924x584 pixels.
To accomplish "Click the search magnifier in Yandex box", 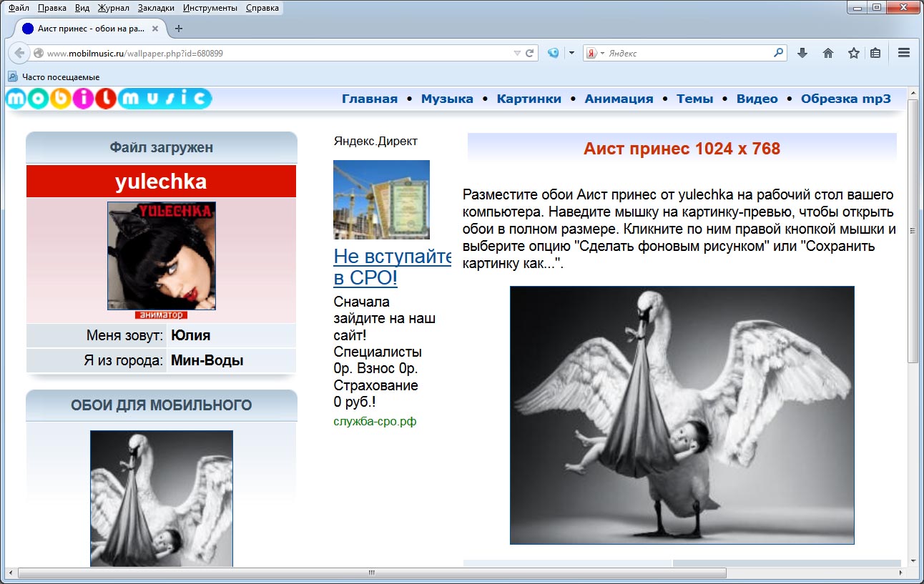I will pyautogui.click(x=779, y=53).
